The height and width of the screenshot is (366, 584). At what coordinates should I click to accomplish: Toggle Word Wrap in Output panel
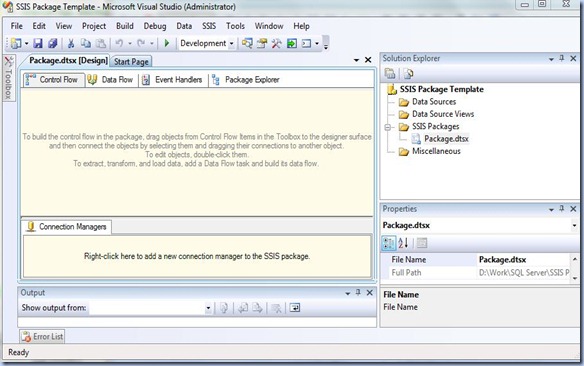(295, 308)
